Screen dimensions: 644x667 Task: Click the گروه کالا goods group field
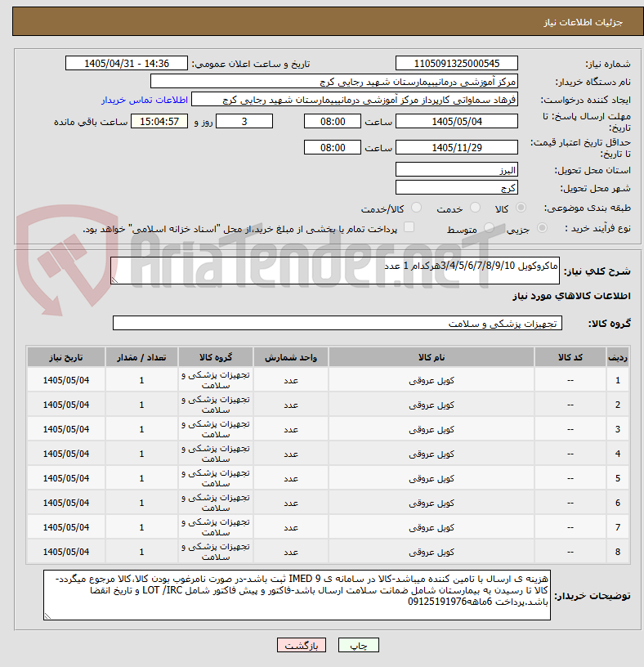[x=338, y=324]
